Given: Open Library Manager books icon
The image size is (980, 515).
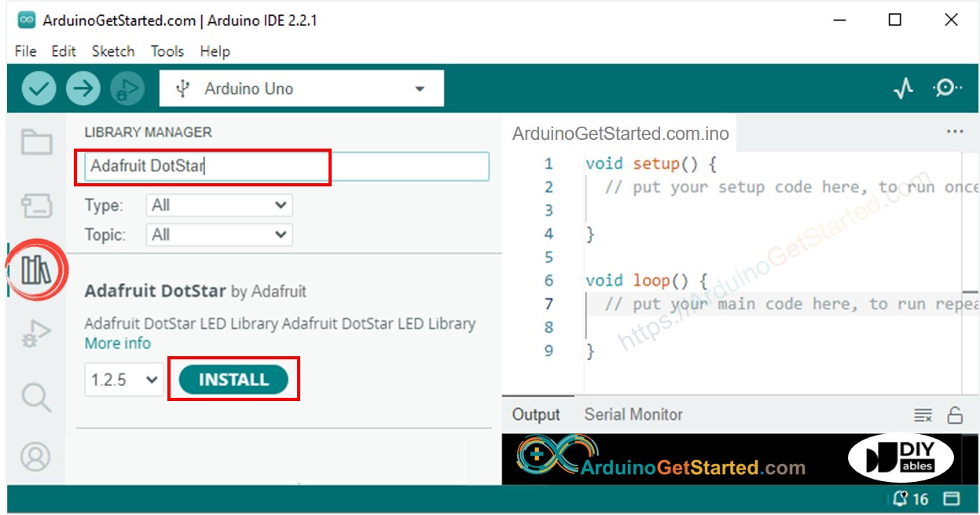Looking at the screenshot, I should tap(36, 270).
